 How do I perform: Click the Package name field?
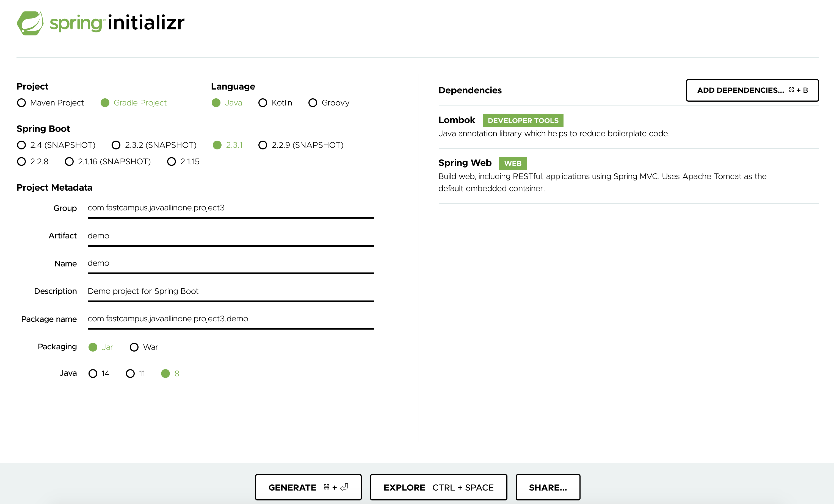click(230, 319)
